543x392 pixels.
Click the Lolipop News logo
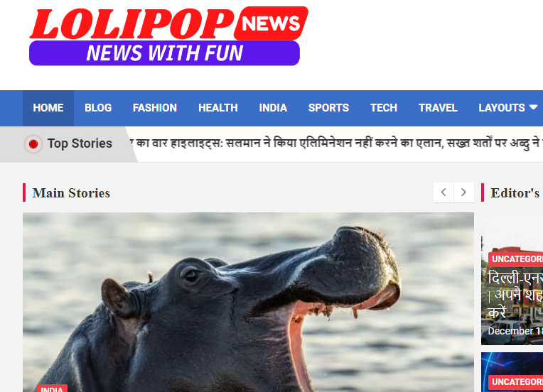click(x=169, y=36)
